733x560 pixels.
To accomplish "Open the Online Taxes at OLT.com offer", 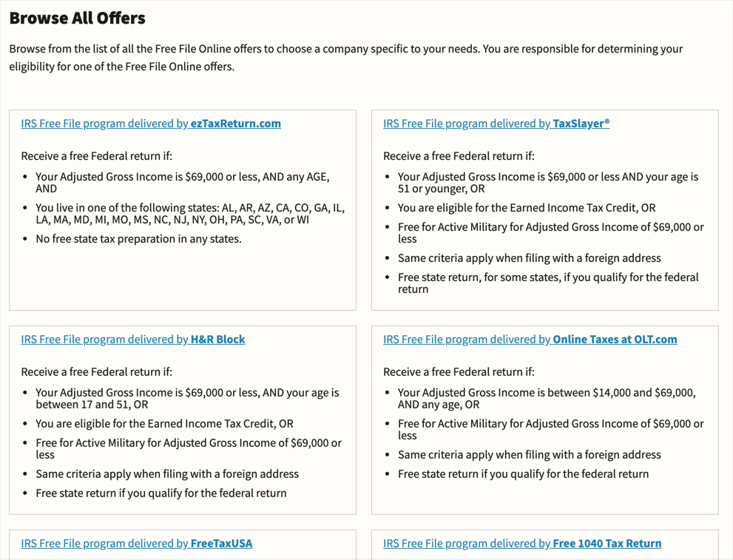I will tap(530, 340).
